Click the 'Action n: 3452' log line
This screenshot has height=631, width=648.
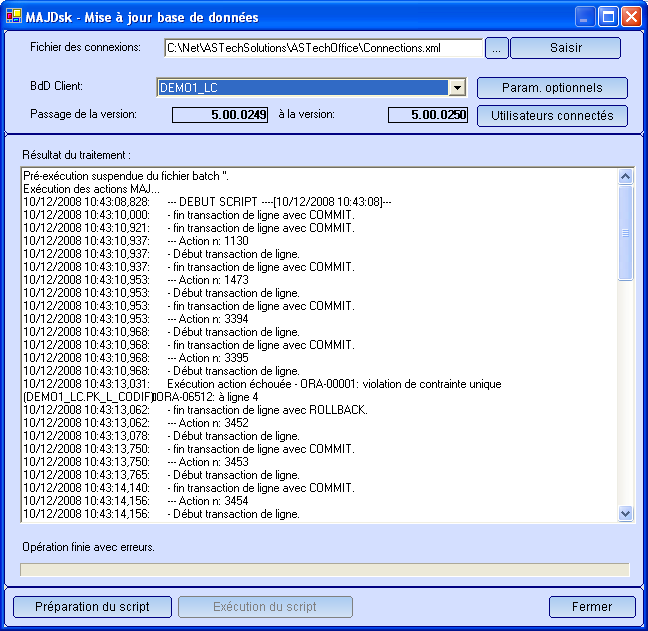click(x=136, y=423)
